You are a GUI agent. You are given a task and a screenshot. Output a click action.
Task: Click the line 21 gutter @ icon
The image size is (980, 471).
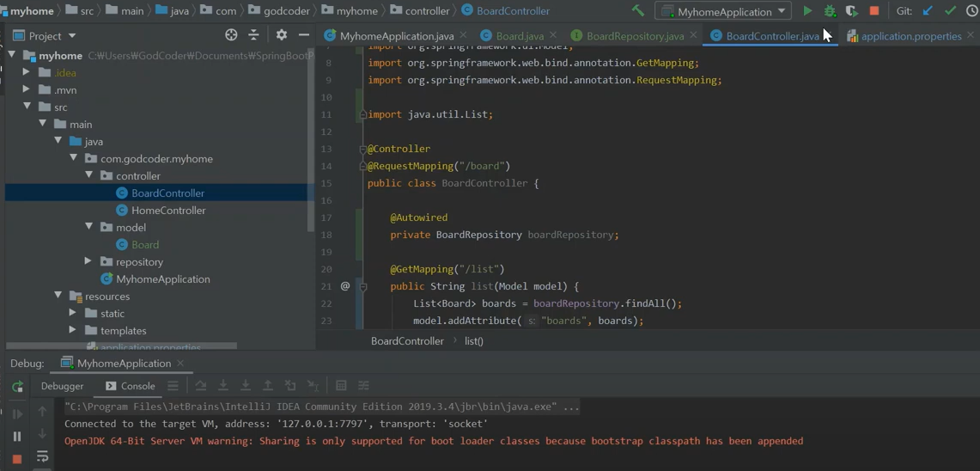[x=345, y=286]
